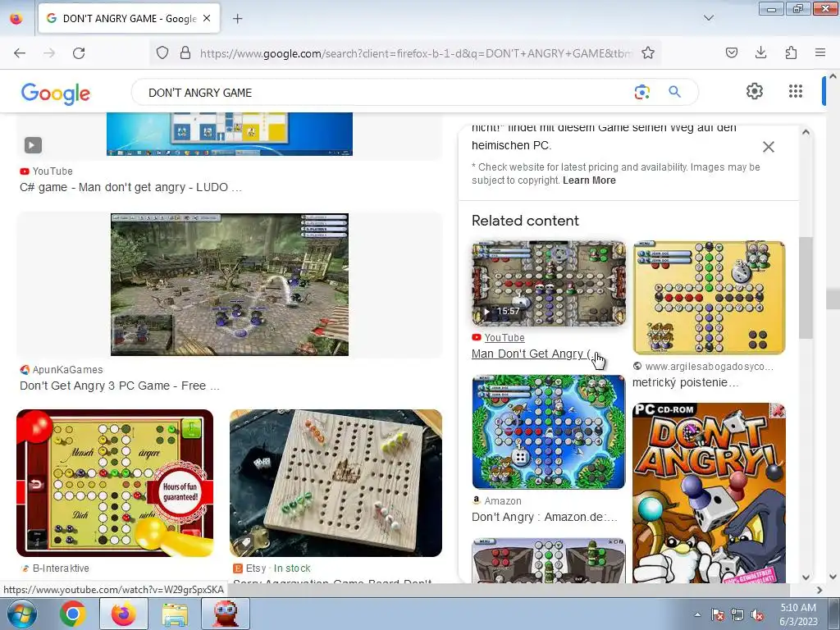This screenshot has width=840, height=630.
Task: Open the Windows Start menu
Action: pos(22,614)
